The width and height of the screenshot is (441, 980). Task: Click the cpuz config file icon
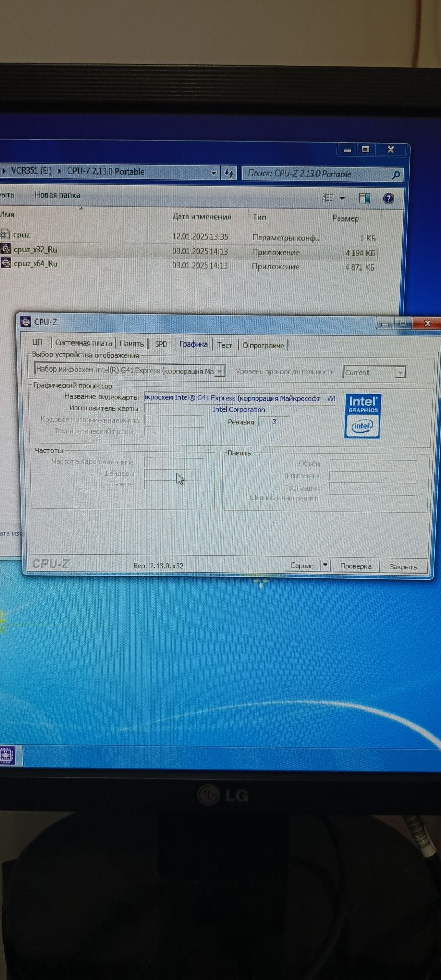[x=5, y=234]
